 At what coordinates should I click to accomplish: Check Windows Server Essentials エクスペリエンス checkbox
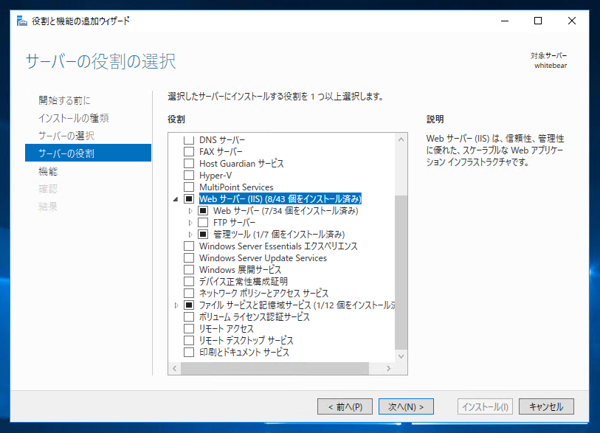[x=189, y=246]
